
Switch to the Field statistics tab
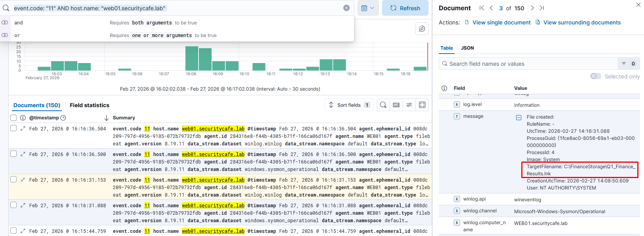tap(90, 105)
